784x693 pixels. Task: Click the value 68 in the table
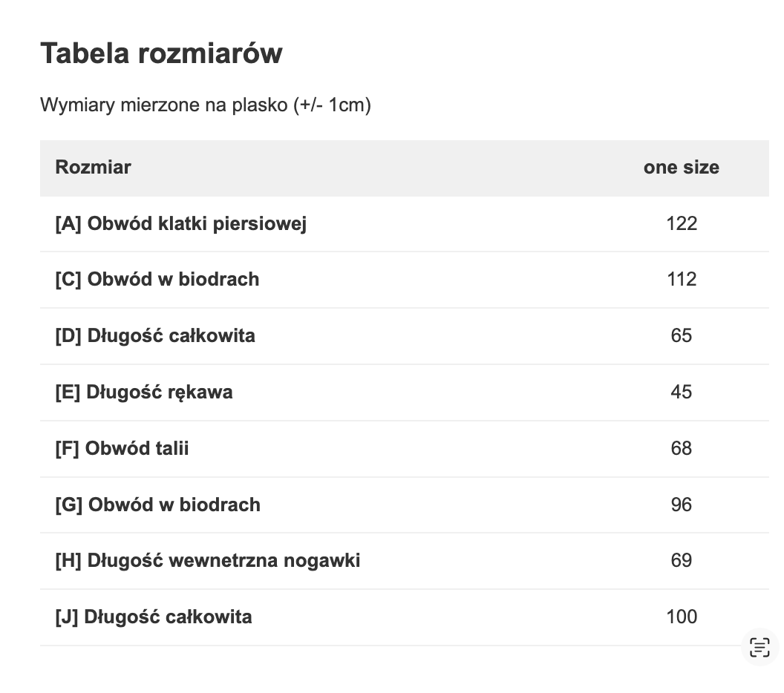(681, 448)
